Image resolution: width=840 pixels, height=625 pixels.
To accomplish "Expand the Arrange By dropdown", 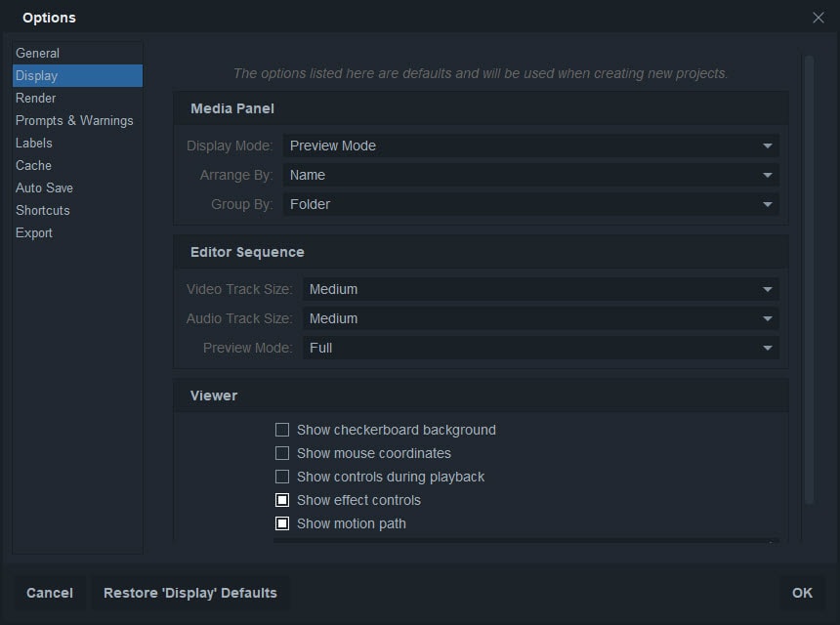I will [530, 175].
